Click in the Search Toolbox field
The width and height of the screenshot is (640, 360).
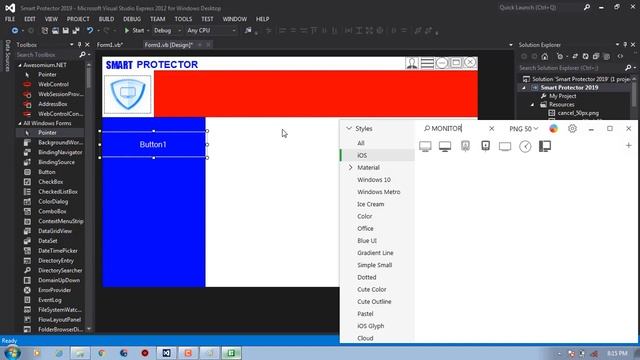tap(47, 55)
